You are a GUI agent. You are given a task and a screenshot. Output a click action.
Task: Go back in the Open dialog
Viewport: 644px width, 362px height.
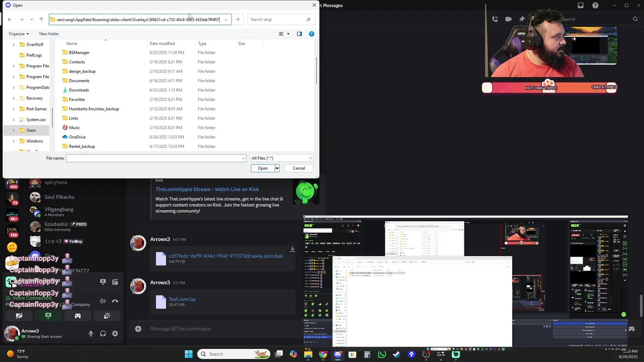click(10, 20)
